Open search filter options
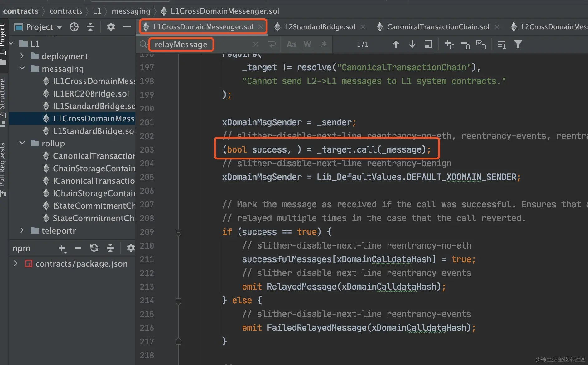This screenshot has height=365, width=588. click(x=518, y=45)
